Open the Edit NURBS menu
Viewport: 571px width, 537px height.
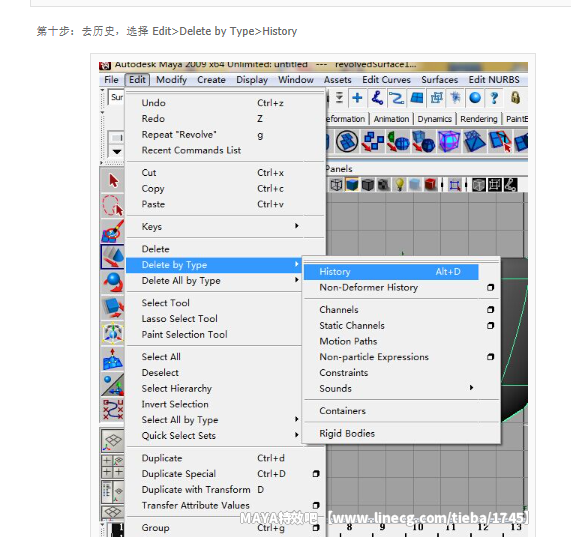(x=494, y=80)
